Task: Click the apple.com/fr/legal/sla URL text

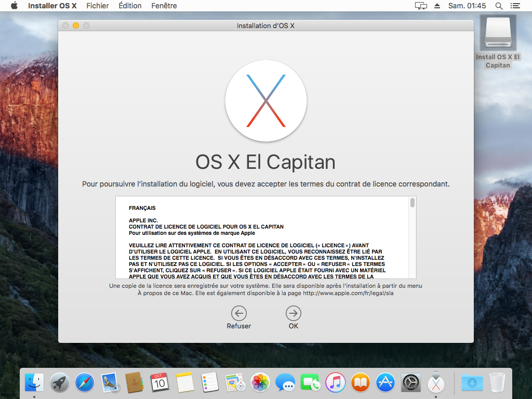Action: pos(348,293)
